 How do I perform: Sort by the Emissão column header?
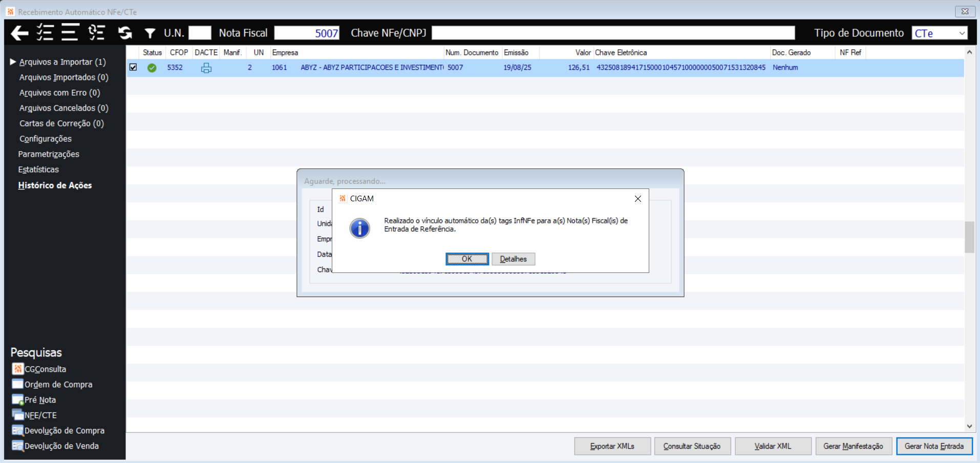(520, 52)
